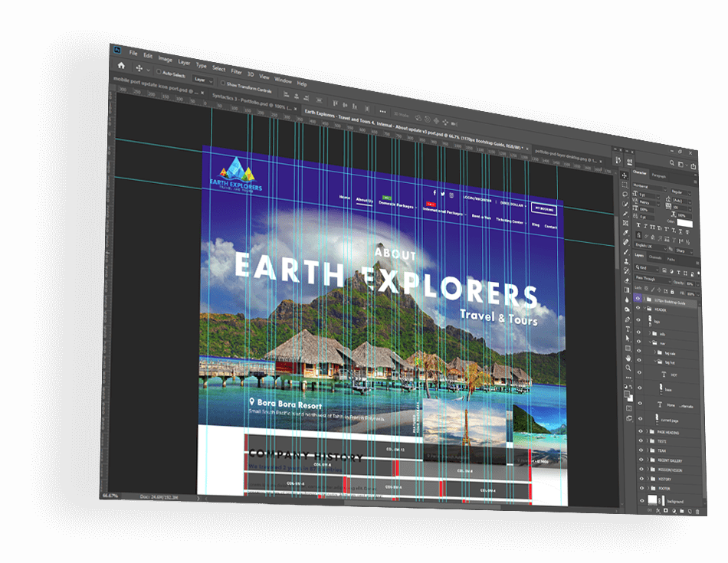Select the Lasso tool
The height and width of the screenshot is (563, 728).
tap(625, 194)
